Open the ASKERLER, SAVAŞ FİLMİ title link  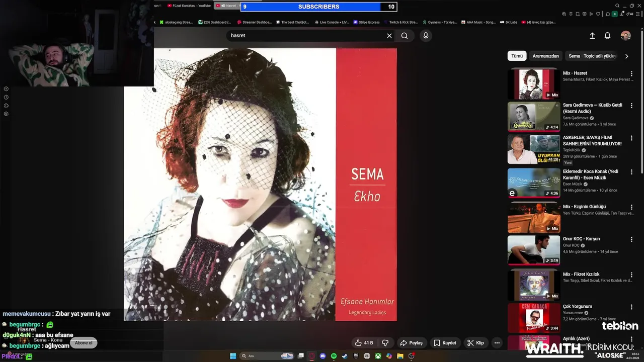(592, 140)
